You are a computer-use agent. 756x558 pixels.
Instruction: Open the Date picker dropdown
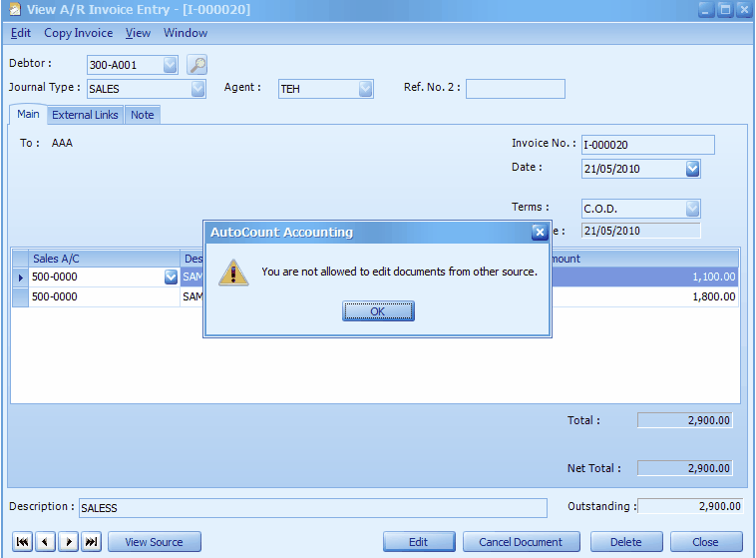pos(692,169)
